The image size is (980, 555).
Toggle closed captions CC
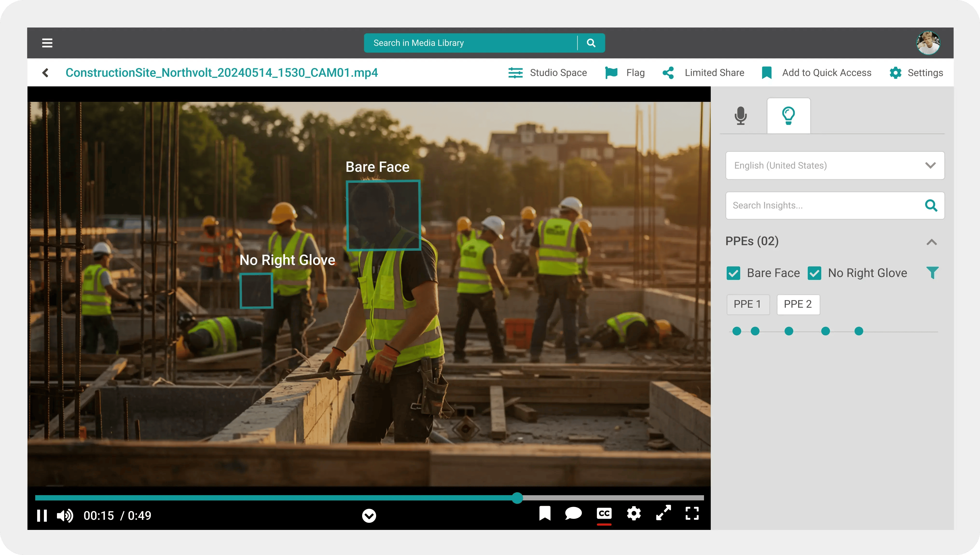604,514
